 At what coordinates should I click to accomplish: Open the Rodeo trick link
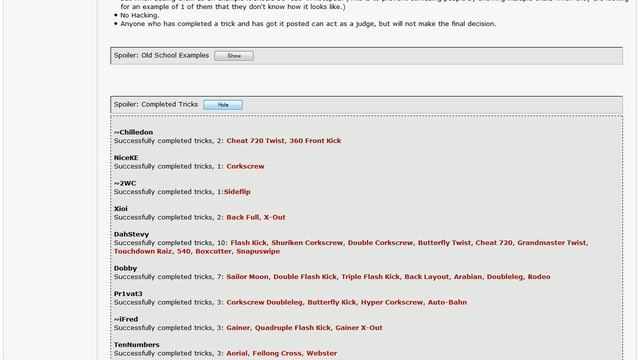[x=539, y=277]
